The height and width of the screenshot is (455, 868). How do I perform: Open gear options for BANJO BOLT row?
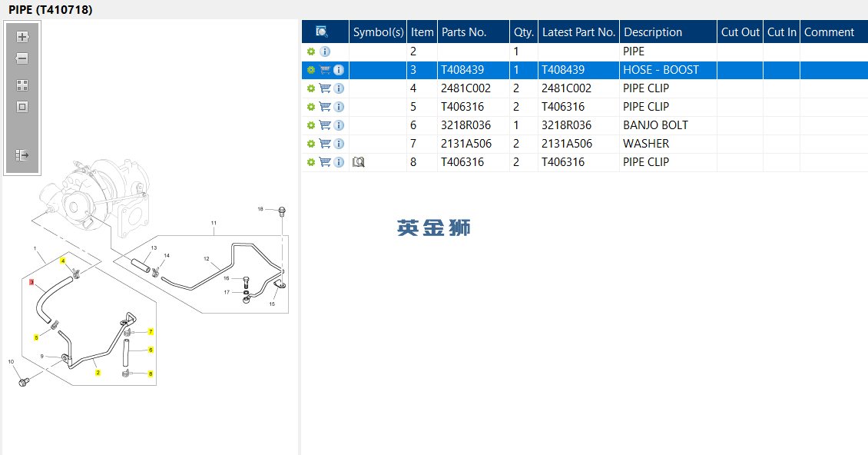(x=311, y=125)
